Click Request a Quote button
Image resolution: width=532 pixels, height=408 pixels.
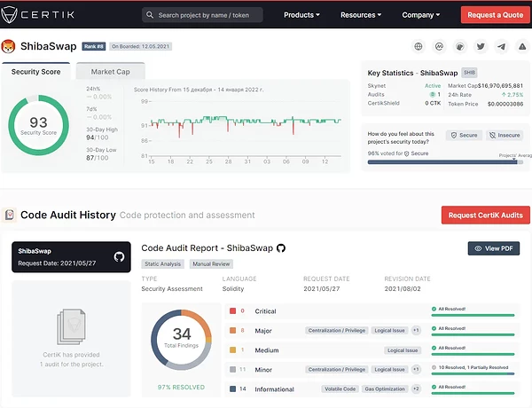(x=495, y=15)
